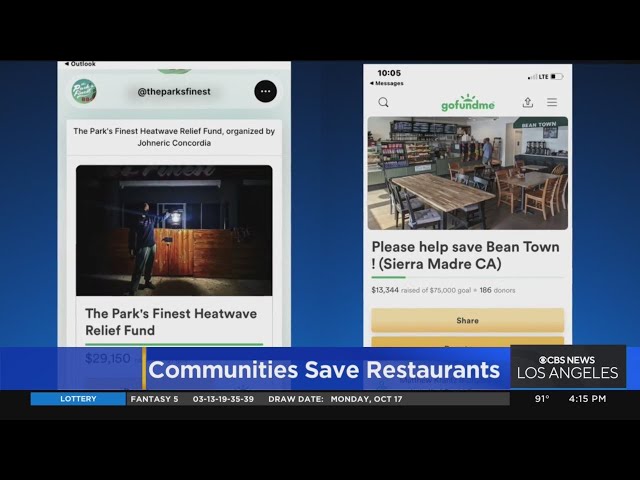Click the '$13,344' raised amount

(x=384, y=290)
